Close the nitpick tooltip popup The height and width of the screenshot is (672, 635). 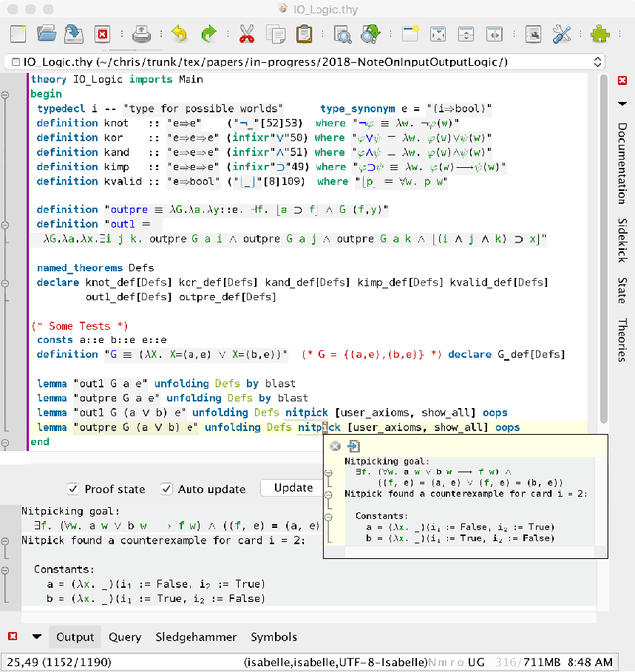336,447
